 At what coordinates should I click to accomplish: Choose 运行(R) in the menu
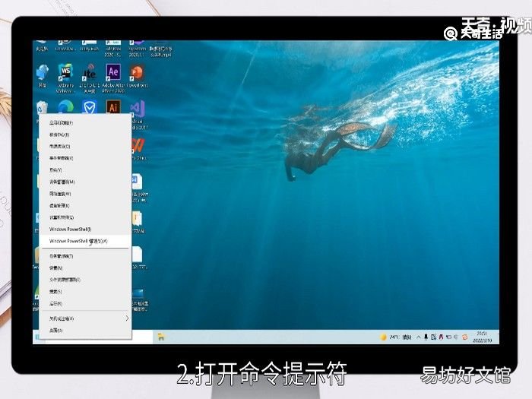click(85, 304)
